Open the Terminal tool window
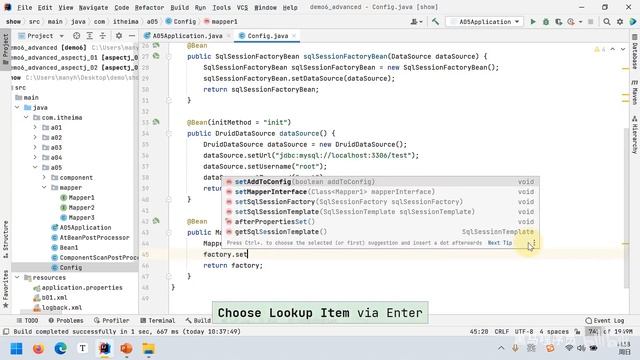The image size is (640, 360). pos(158,320)
